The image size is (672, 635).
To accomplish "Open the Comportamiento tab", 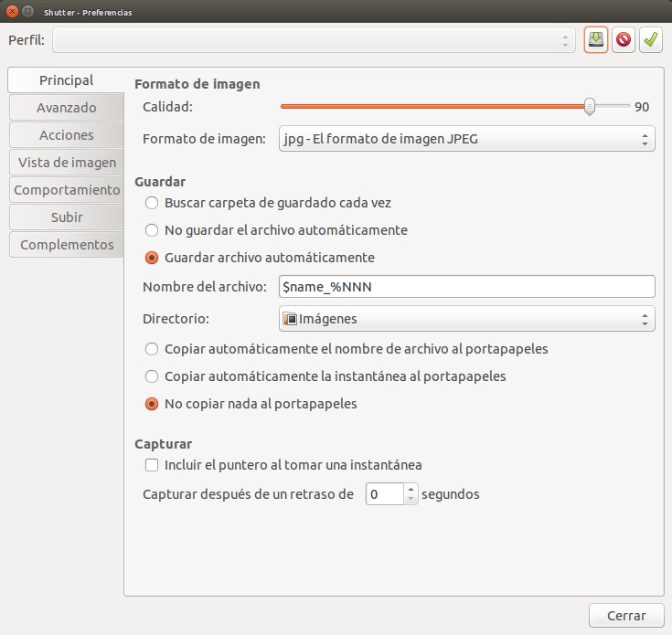I will click(66, 190).
